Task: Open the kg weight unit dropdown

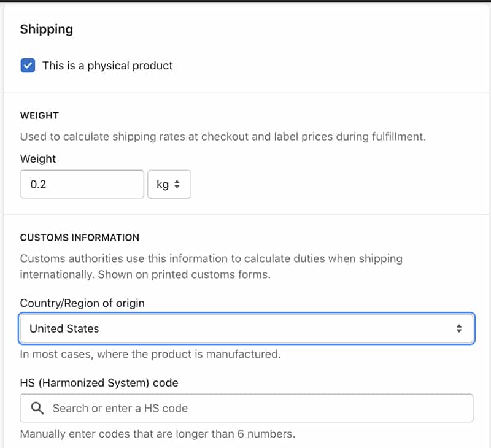Action: pos(169,184)
